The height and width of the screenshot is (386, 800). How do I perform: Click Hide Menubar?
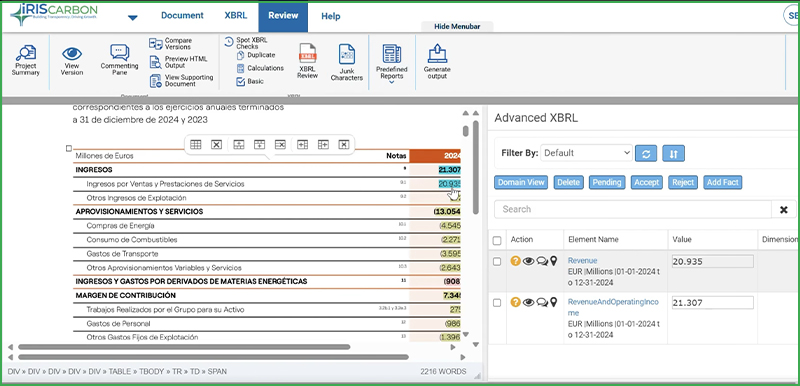point(457,27)
